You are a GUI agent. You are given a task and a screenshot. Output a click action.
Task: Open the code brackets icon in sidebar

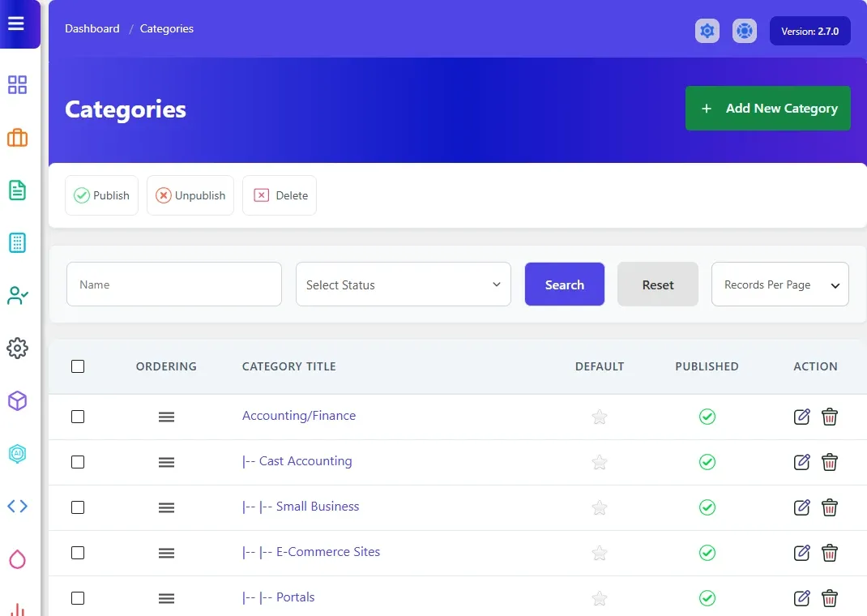tap(17, 506)
